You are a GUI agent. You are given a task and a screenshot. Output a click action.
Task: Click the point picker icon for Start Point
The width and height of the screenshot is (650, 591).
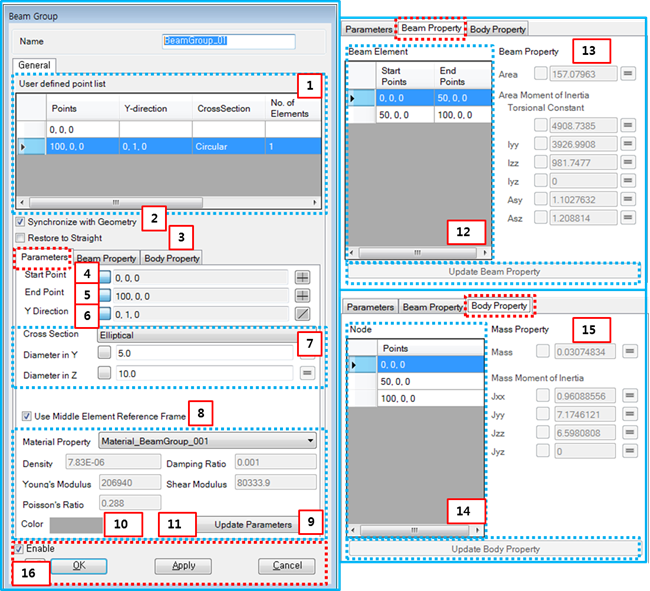303,277
